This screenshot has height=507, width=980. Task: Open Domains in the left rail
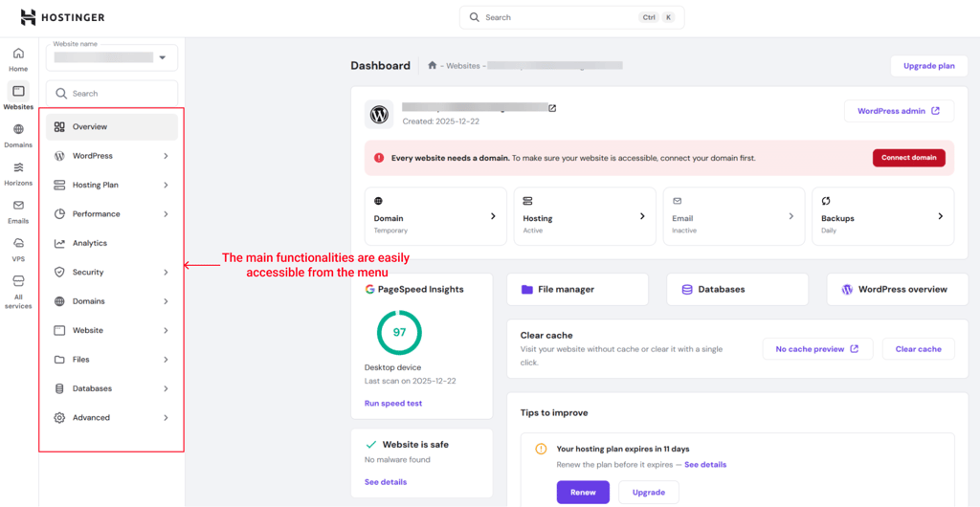tap(18, 136)
